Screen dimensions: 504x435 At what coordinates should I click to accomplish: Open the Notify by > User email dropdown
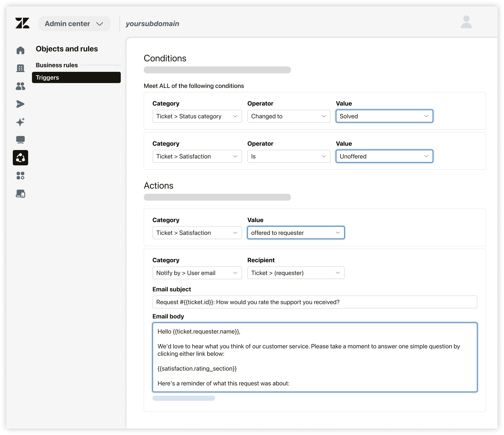(197, 273)
